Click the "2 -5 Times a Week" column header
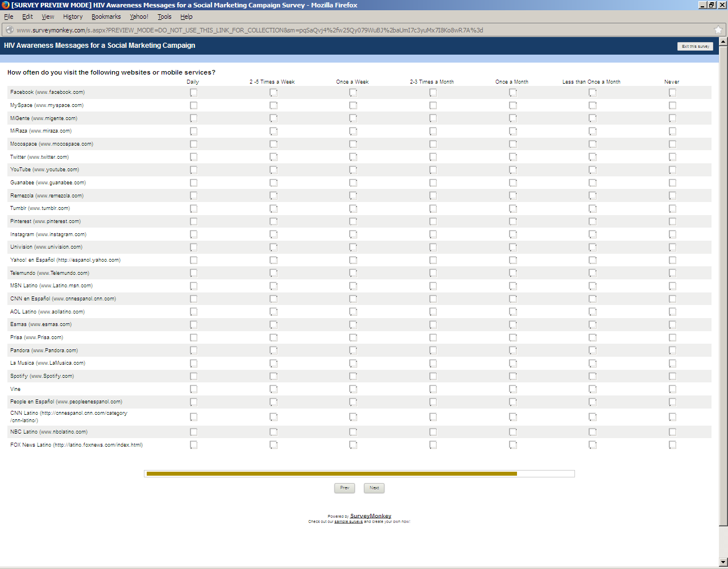This screenshot has height=569, width=728. 272,82
